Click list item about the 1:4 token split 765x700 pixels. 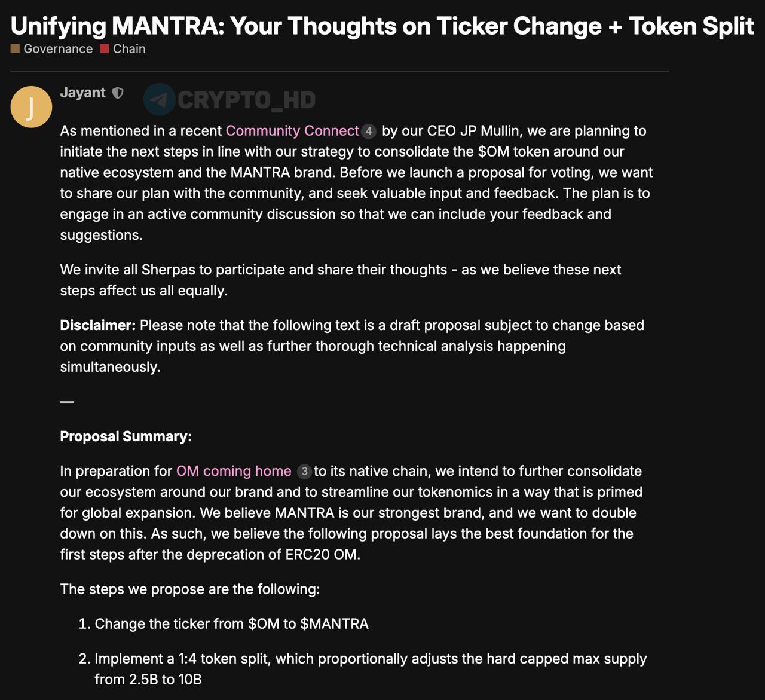point(370,659)
